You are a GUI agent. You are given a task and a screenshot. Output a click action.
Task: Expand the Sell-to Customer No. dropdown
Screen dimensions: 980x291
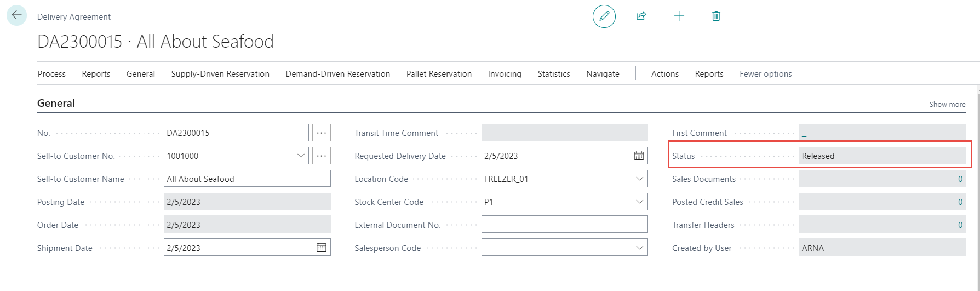(x=301, y=156)
